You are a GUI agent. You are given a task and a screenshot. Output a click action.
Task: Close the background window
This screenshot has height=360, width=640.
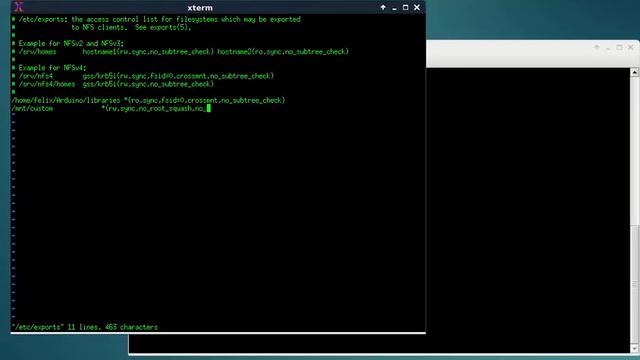[631, 47]
